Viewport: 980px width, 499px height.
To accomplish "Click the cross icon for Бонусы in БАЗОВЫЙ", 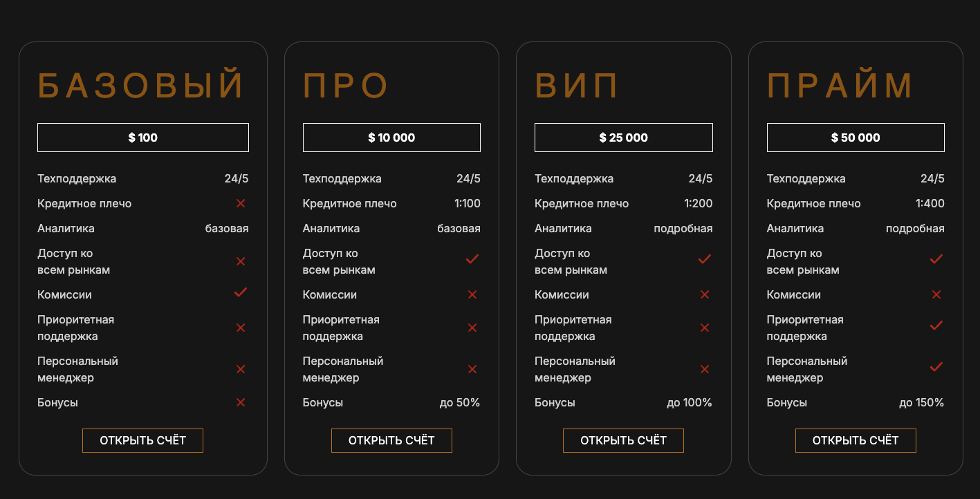I will coord(240,402).
